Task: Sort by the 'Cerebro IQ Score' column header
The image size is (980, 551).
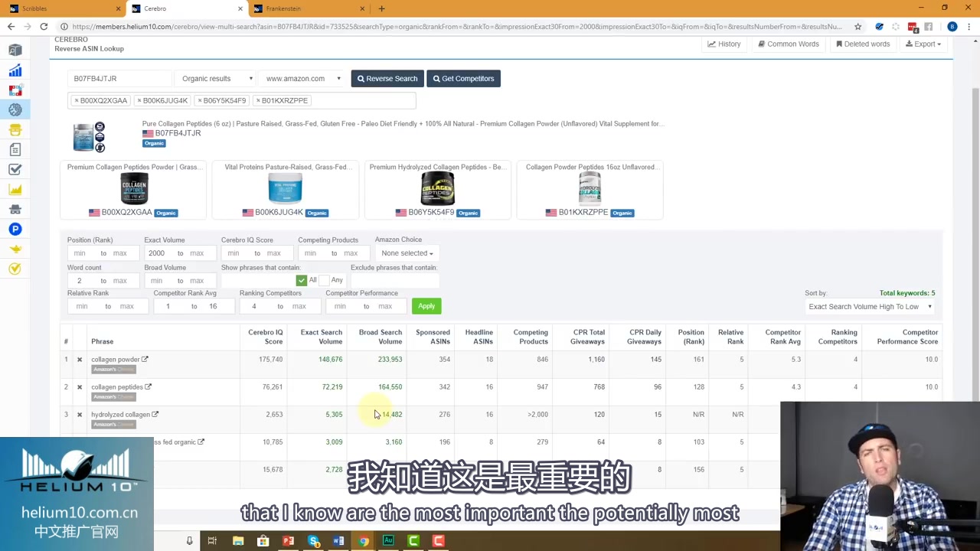Action: (266, 337)
